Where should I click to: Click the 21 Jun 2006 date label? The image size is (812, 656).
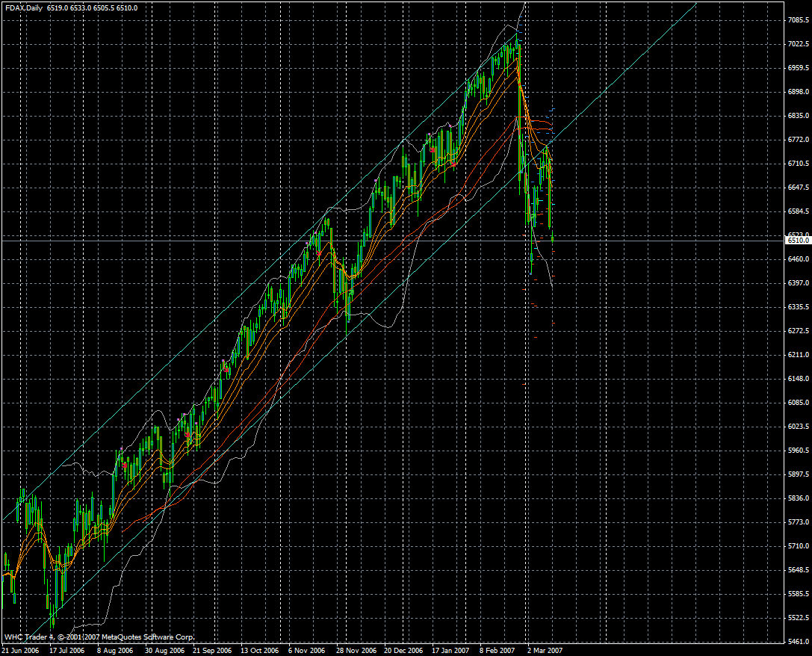pyautogui.click(x=20, y=651)
